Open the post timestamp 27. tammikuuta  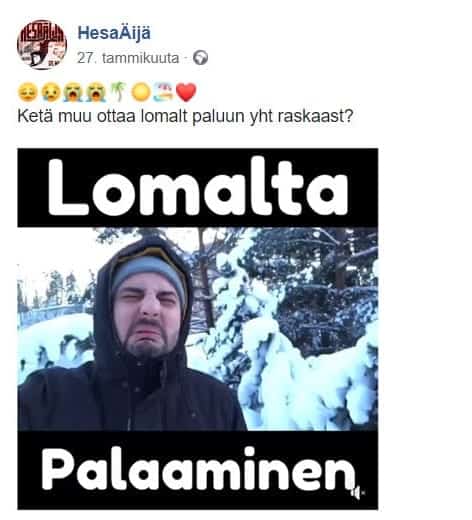pyautogui.click(x=128, y=58)
